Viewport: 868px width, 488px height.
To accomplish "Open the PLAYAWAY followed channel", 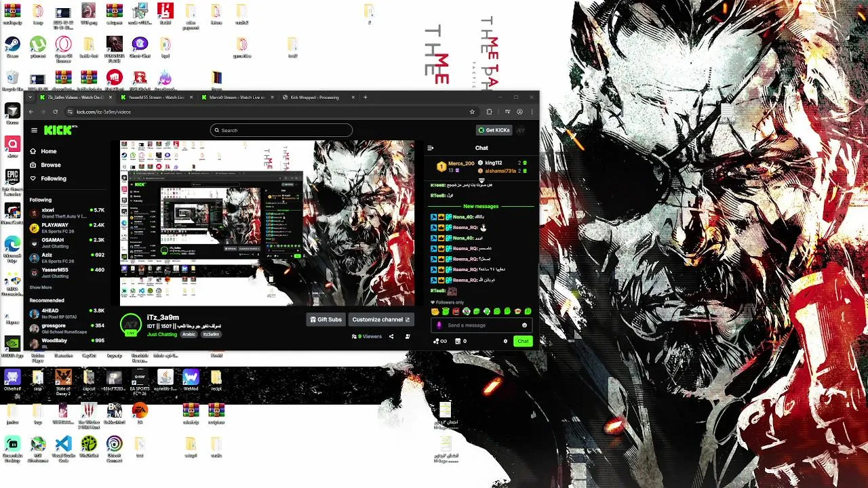I will click(67, 228).
